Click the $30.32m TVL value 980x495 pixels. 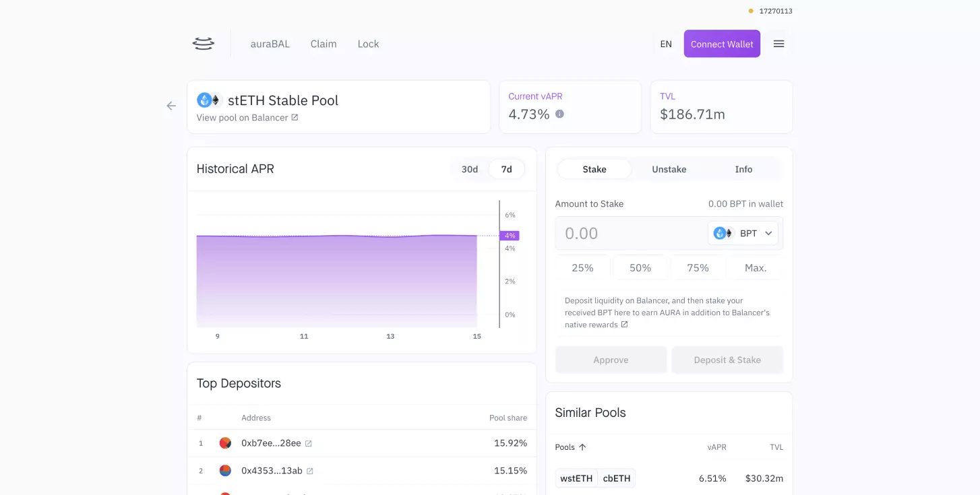click(764, 478)
